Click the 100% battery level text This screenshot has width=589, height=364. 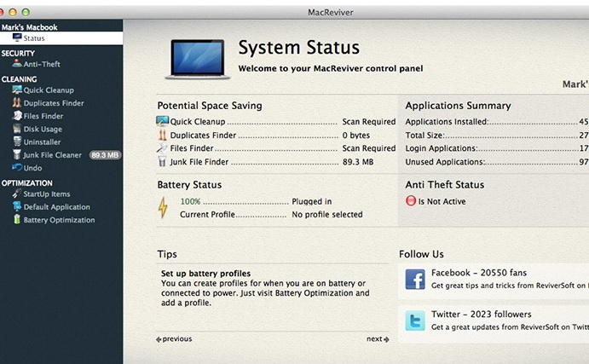[190, 201]
